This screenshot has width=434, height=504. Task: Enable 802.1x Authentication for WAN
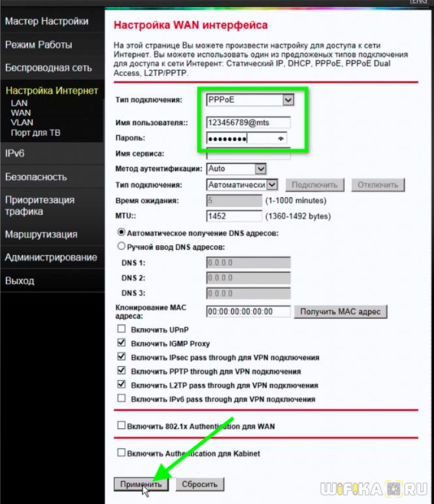(x=121, y=425)
